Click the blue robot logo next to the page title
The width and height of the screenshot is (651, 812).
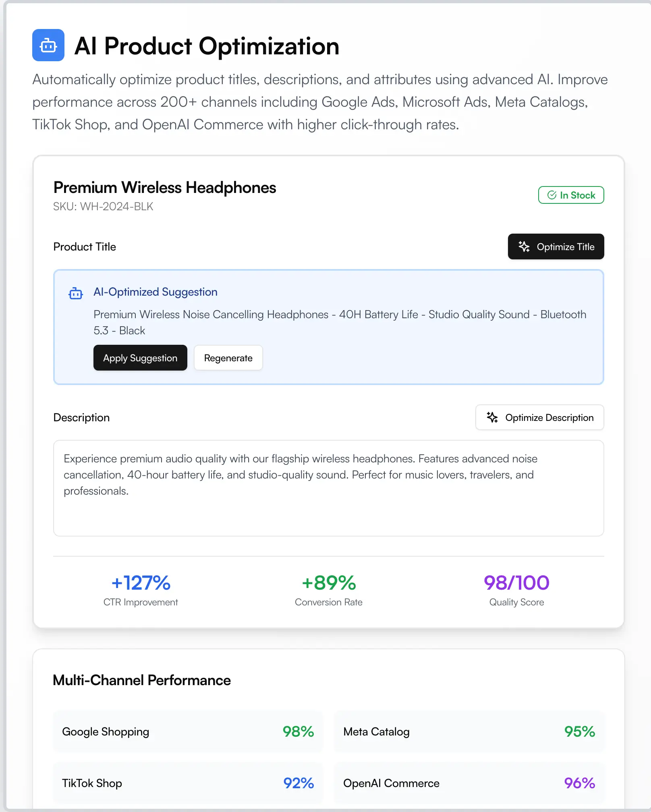click(48, 46)
